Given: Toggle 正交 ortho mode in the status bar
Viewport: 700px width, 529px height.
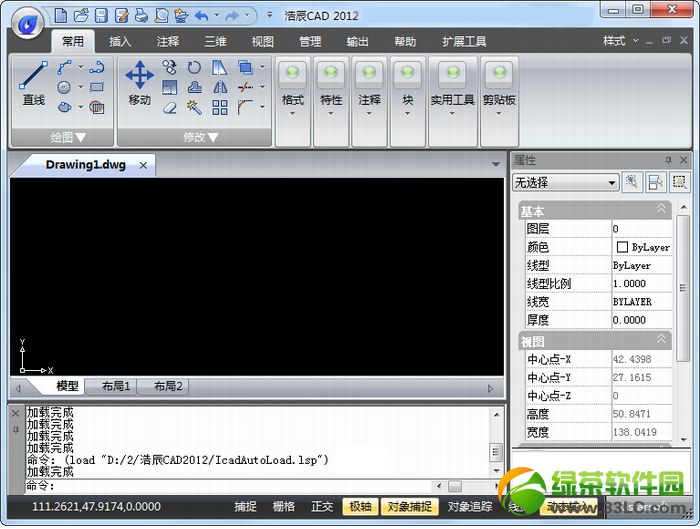Looking at the screenshot, I should [x=322, y=506].
